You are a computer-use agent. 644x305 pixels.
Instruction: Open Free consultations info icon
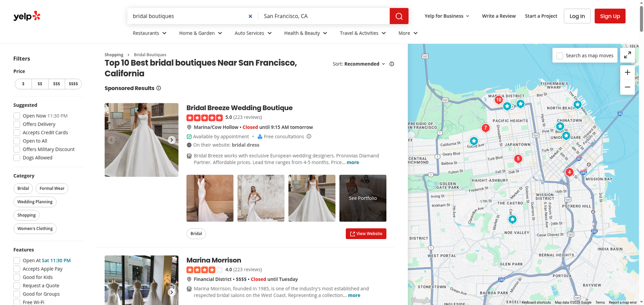click(x=309, y=136)
